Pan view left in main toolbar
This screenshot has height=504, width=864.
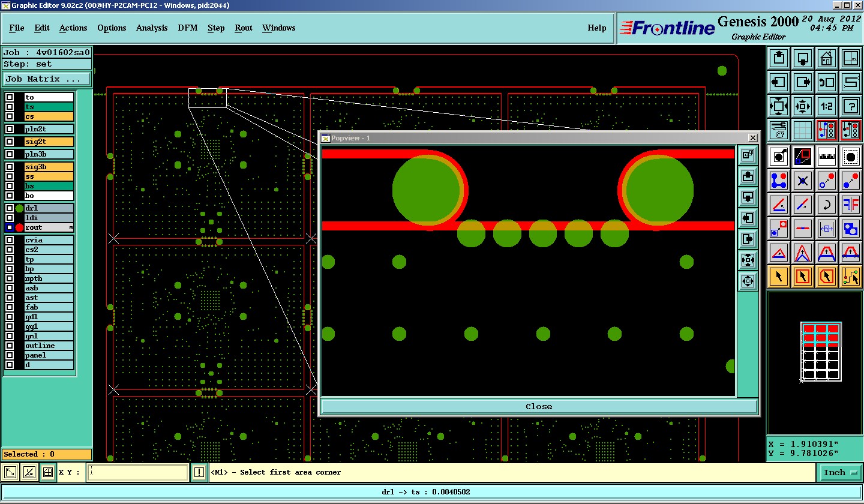(x=779, y=82)
